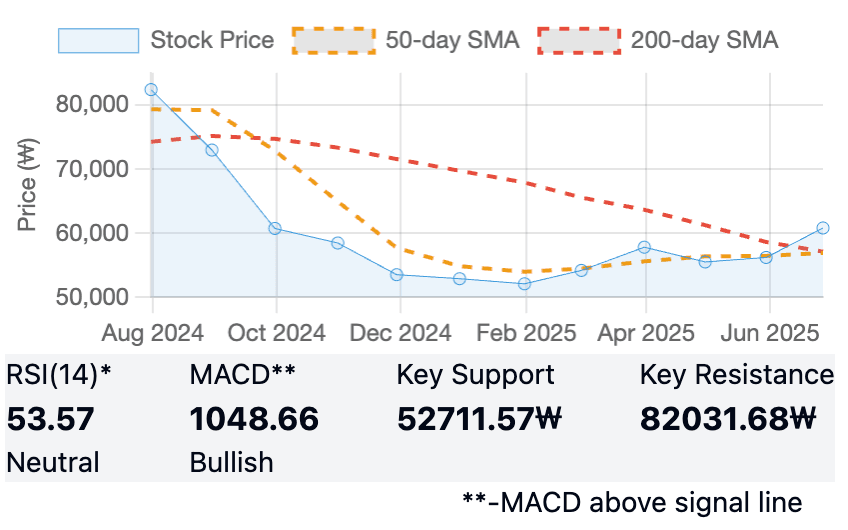
Task: Select the MACD value 1048.66
Action: (x=254, y=418)
